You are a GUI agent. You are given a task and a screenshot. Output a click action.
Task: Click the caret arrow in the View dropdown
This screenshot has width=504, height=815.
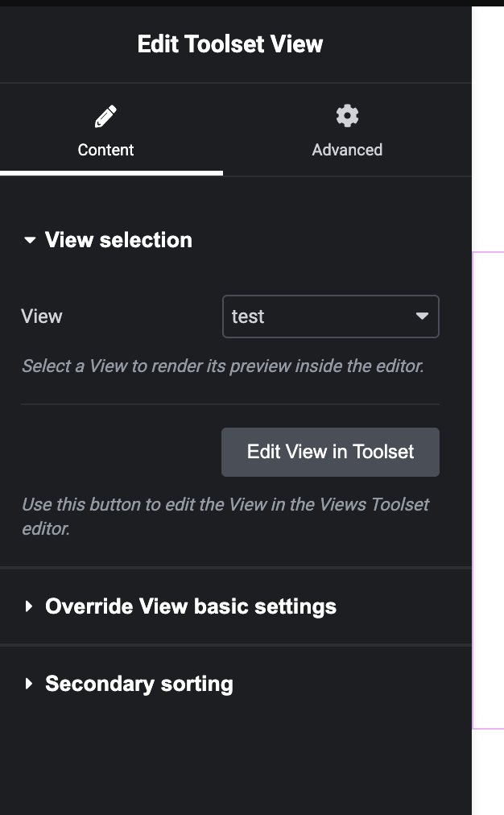point(422,316)
